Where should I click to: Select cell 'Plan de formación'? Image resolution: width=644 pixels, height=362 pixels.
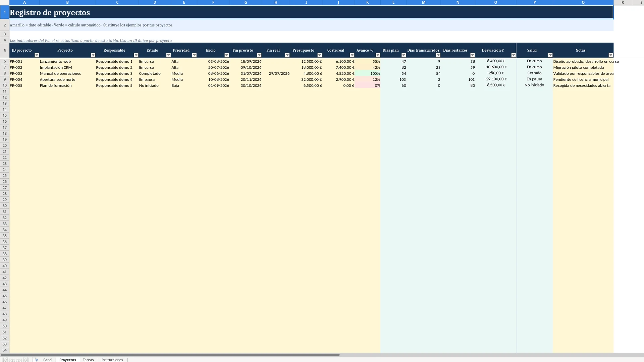pyautogui.click(x=67, y=85)
